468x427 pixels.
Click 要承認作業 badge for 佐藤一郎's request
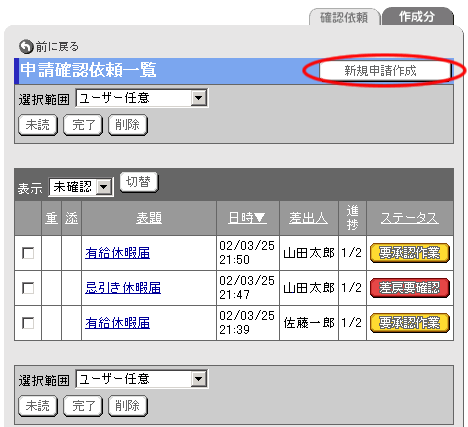(x=410, y=323)
